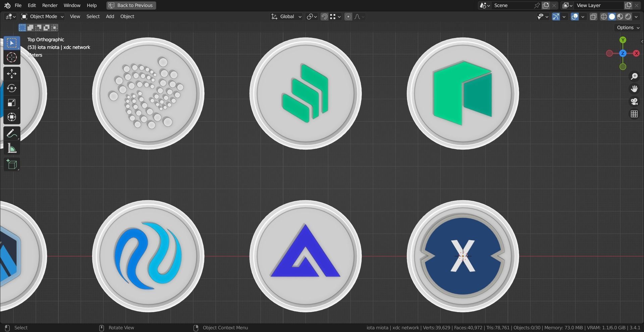This screenshot has height=332, width=644.
Task: Select the Measure tool
Action: coord(12,148)
